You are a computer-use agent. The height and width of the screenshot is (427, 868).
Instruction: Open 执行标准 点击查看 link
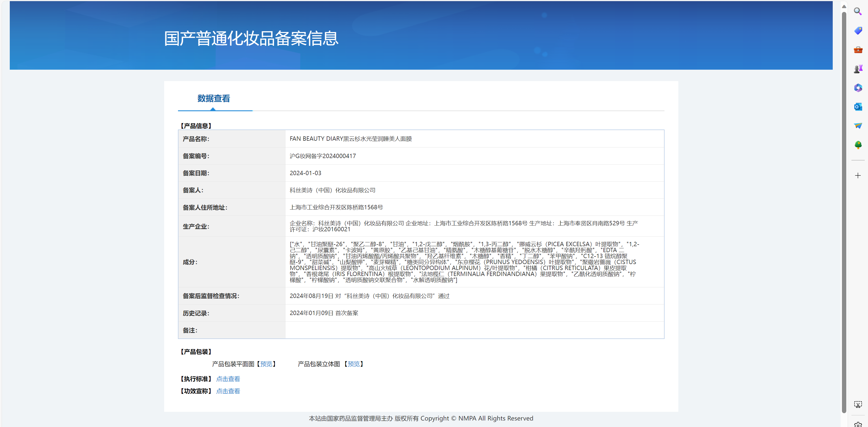coord(228,379)
